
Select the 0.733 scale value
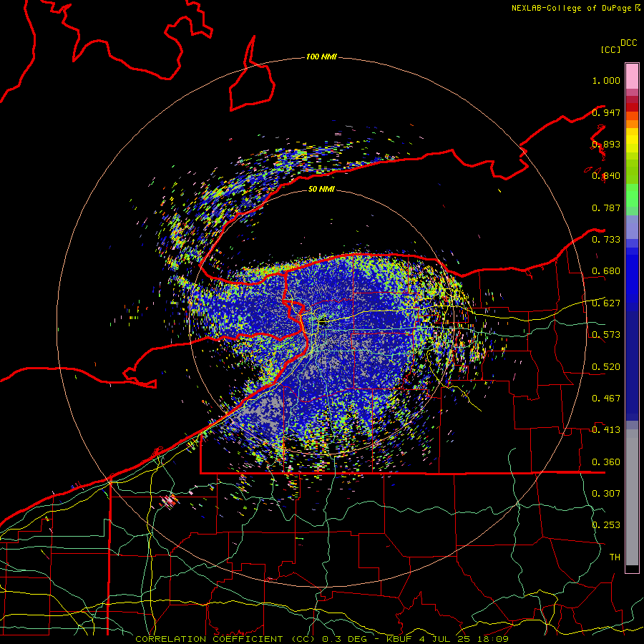pyautogui.click(x=606, y=240)
